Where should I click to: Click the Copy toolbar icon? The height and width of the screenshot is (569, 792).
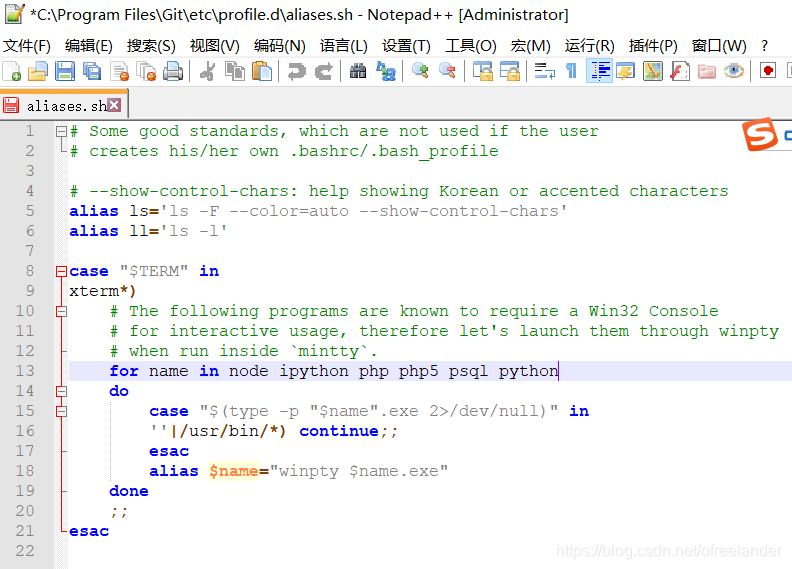click(234, 71)
